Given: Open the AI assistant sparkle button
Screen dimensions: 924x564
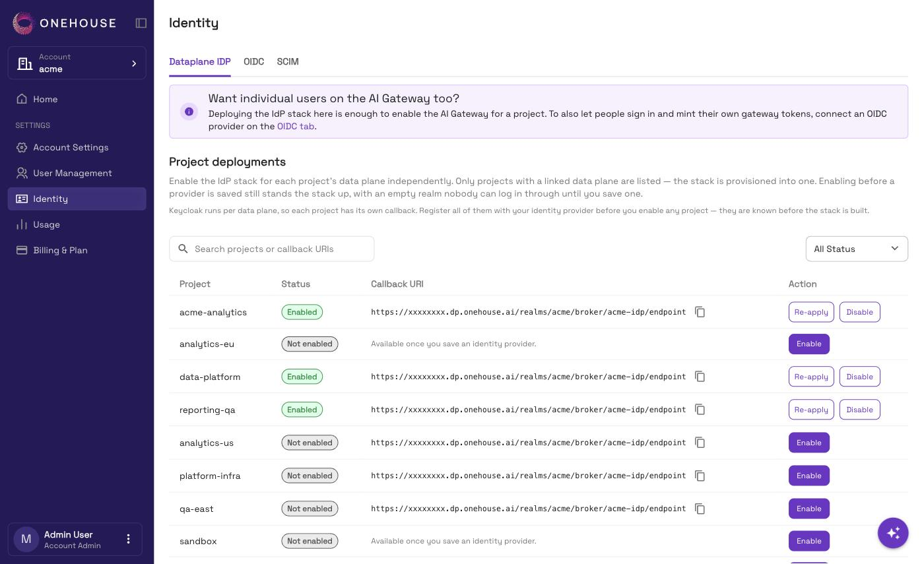Looking at the screenshot, I should (893, 532).
